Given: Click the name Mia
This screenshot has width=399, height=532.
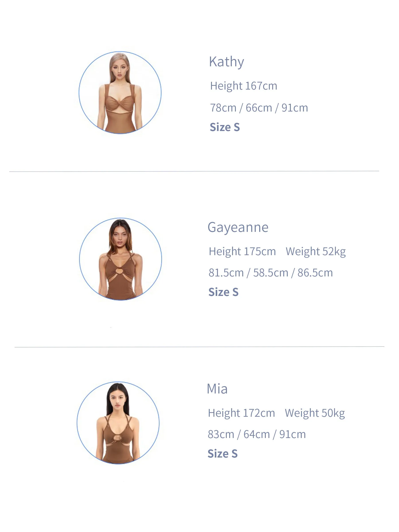Looking at the screenshot, I should pos(217,389).
